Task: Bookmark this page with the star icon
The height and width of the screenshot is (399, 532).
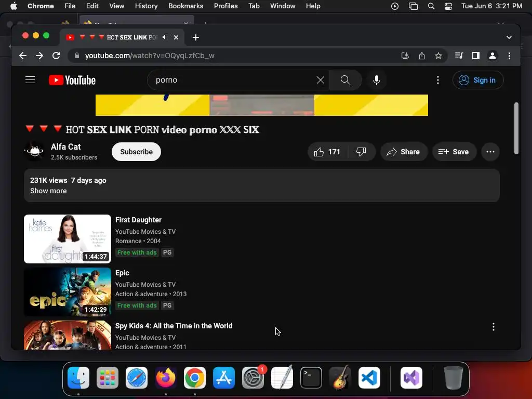Action: click(438, 56)
